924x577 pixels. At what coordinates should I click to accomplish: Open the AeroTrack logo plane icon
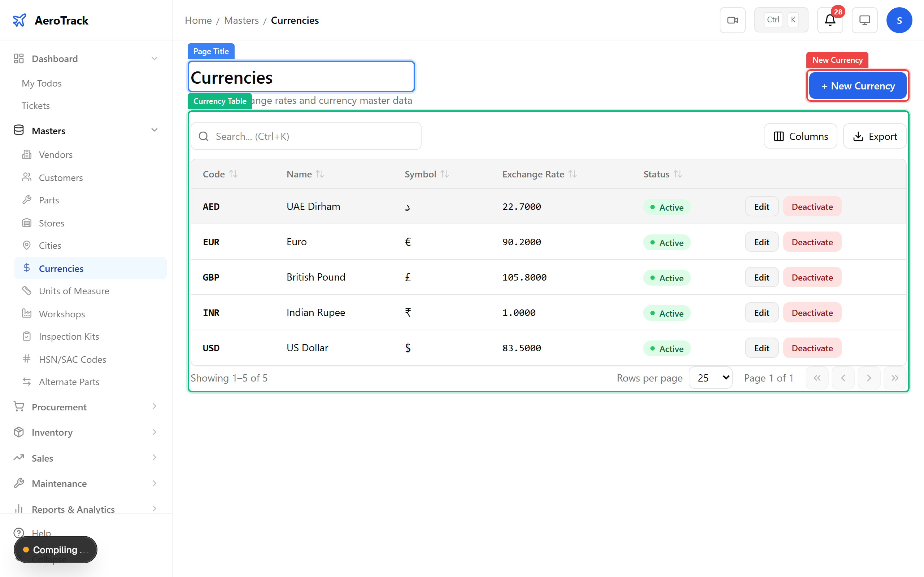(19, 20)
